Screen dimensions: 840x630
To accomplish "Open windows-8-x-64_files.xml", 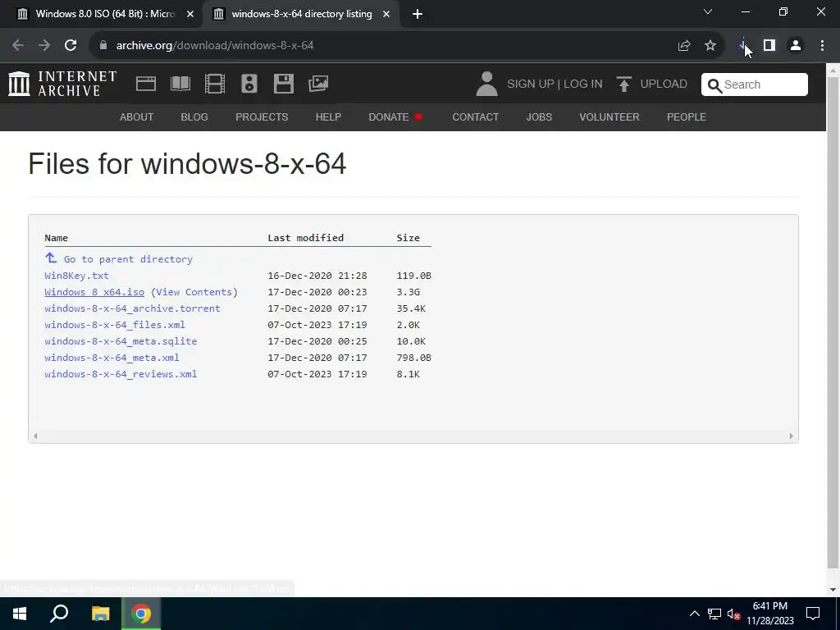I will click(x=115, y=325).
